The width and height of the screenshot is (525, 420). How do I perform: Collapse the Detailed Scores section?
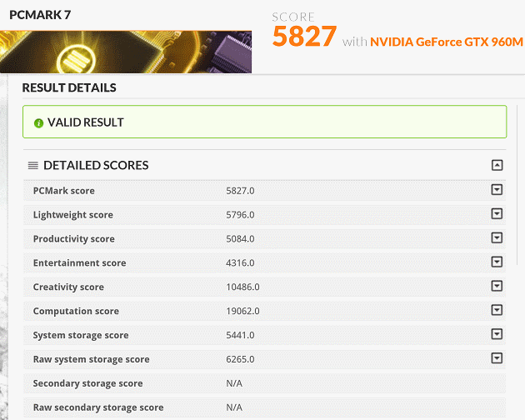point(497,165)
